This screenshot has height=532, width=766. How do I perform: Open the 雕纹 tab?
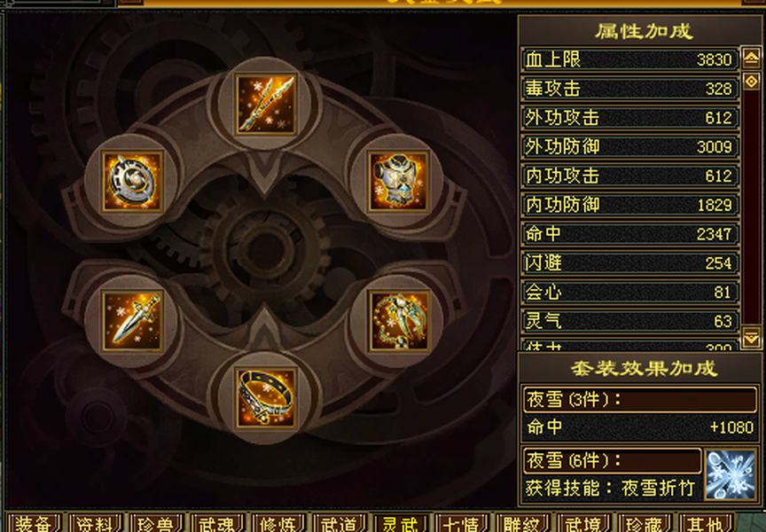(523, 523)
